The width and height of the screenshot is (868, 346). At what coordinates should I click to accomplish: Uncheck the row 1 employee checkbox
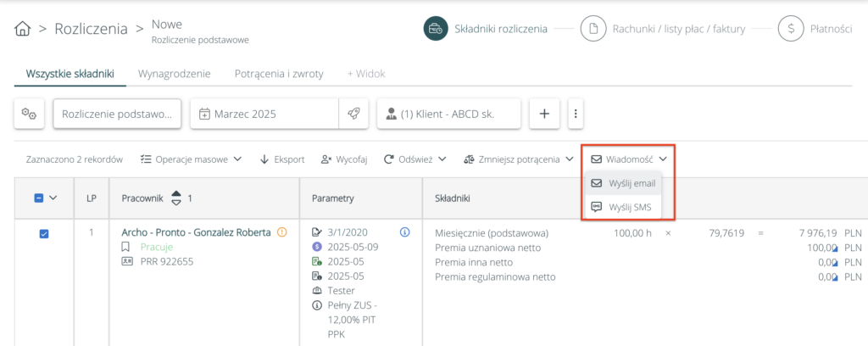pyautogui.click(x=45, y=233)
